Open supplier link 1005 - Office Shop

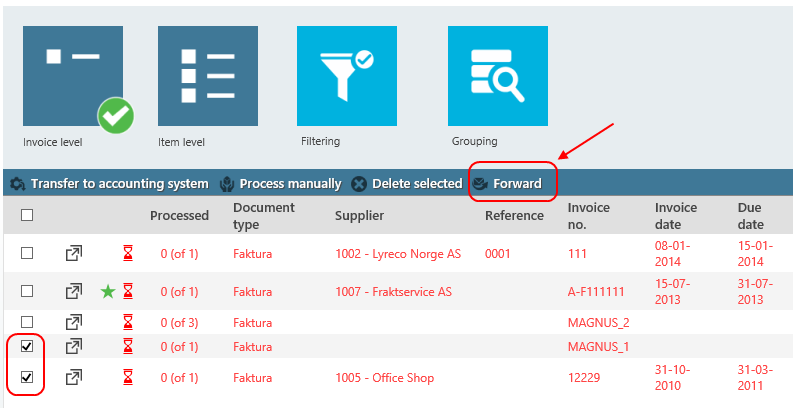384,378
